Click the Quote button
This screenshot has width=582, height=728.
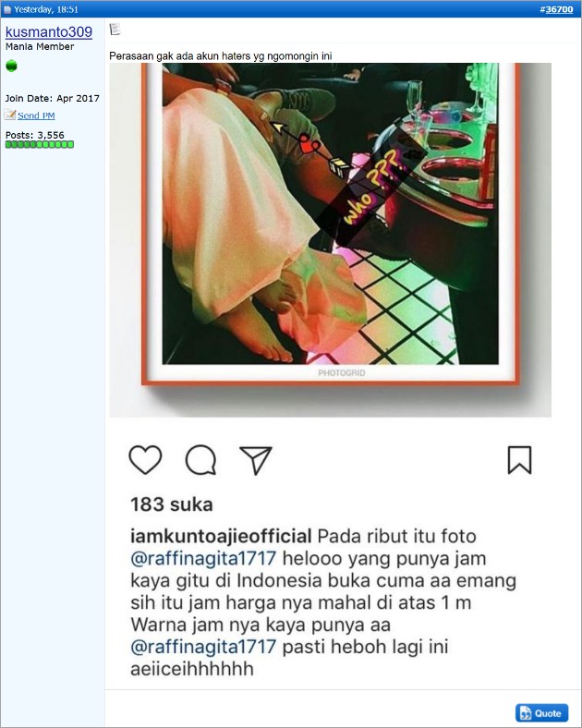click(x=541, y=713)
